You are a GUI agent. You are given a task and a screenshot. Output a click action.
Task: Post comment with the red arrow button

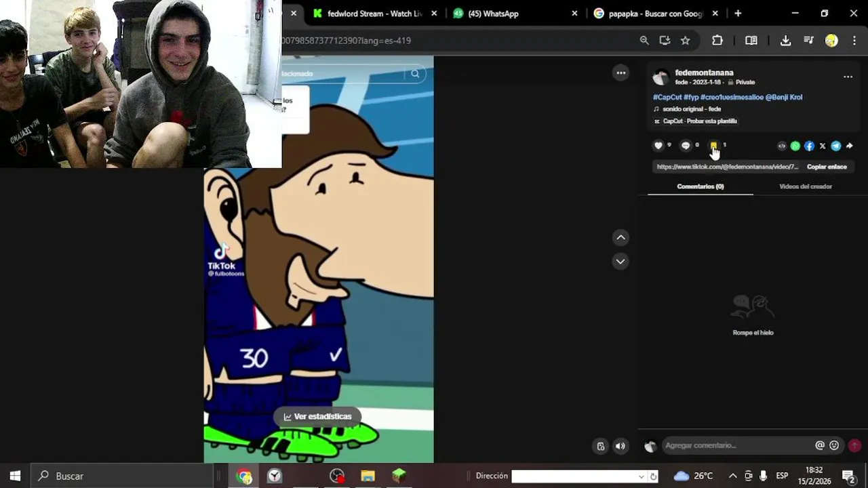(855, 445)
